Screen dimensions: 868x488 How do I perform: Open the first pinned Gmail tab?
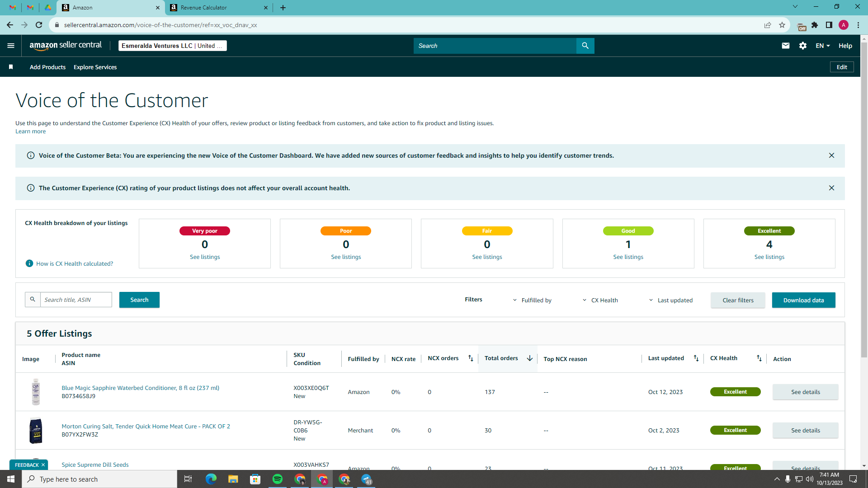(x=13, y=8)
